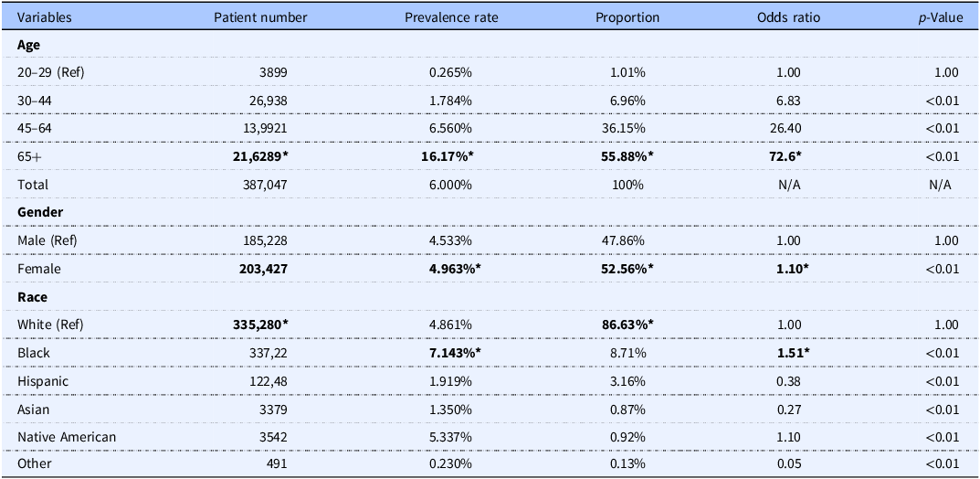This screenshot has width=980, height=479.
Task: Select the Race section heading
Action: [32, 297]
